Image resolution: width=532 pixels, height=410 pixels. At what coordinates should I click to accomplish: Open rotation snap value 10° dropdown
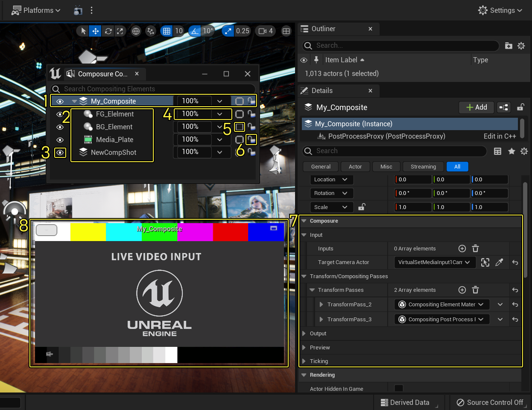tap(208, 31)
